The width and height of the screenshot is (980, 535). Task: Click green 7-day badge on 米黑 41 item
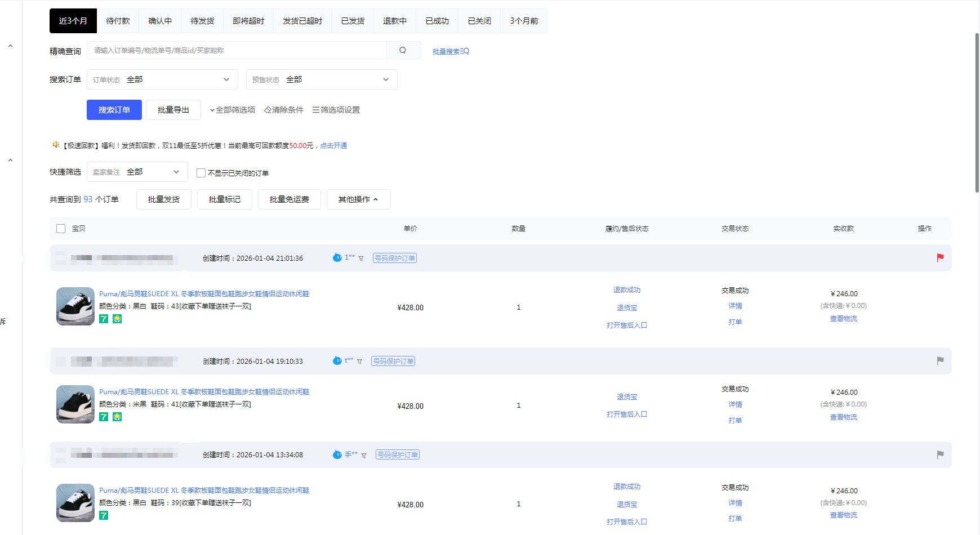[104, 417]
